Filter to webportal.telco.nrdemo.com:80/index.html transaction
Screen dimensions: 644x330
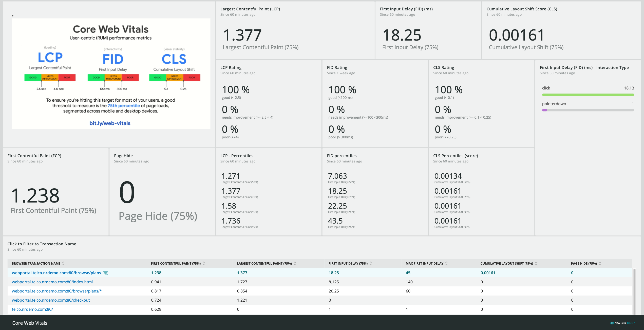(52, 282)
